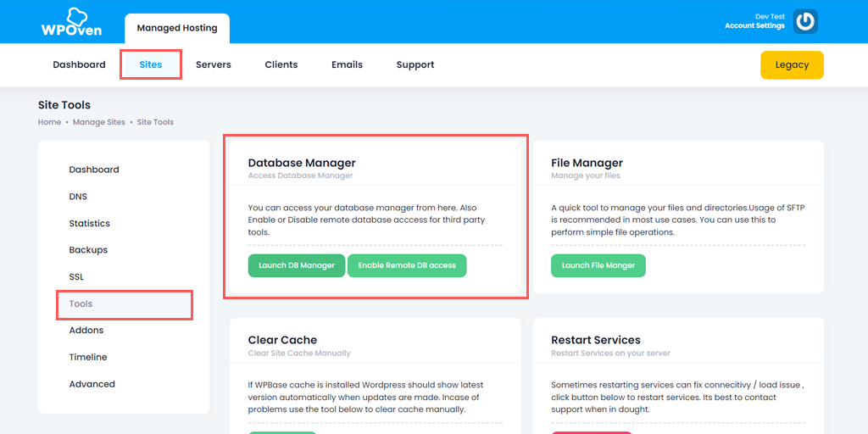This screenshot has height=434, width=868.
Task: Open the Servers navigation item
Action: 213,64
